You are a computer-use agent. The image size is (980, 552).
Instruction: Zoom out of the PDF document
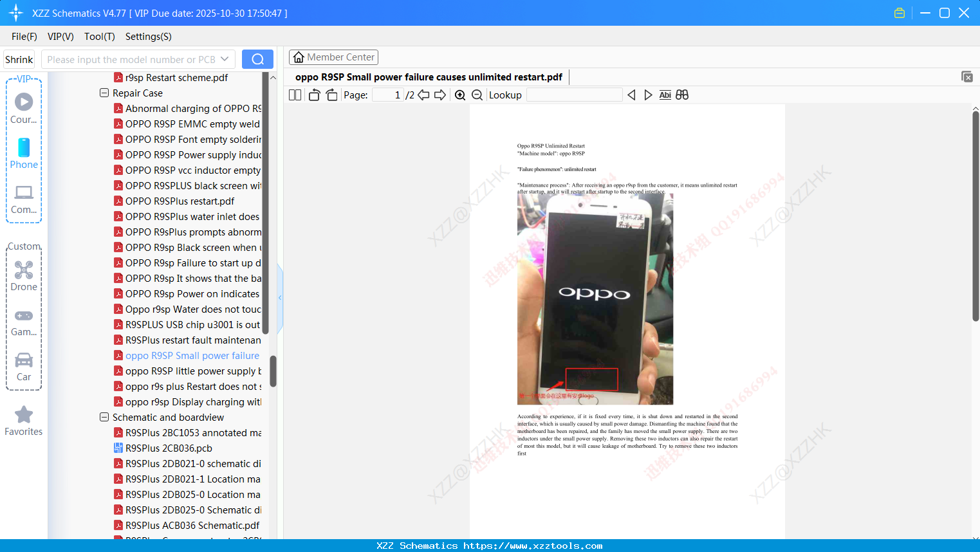(477, 95)
